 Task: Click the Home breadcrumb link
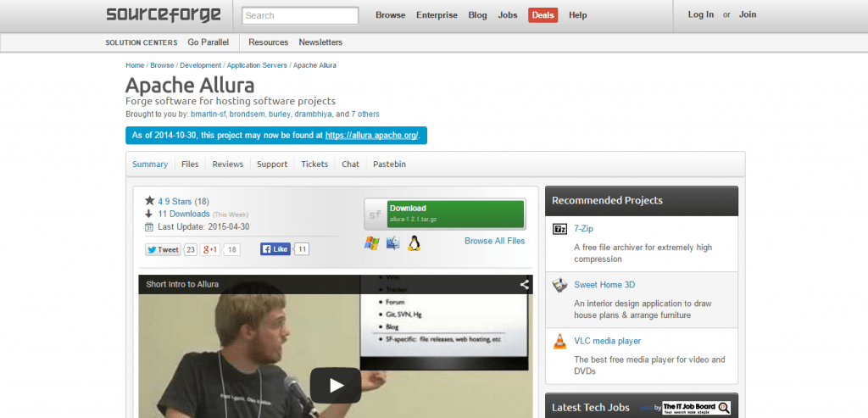click(x=135, y=65)
